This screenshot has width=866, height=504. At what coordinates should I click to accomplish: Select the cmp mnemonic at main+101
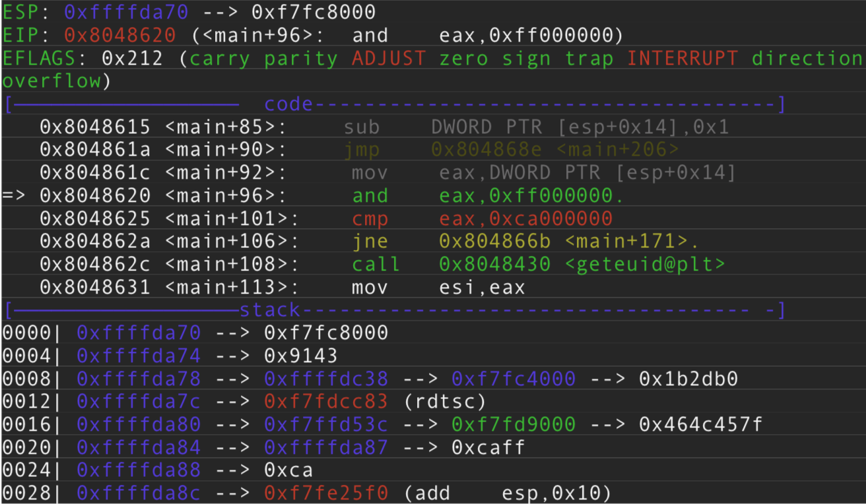[370, 218]
